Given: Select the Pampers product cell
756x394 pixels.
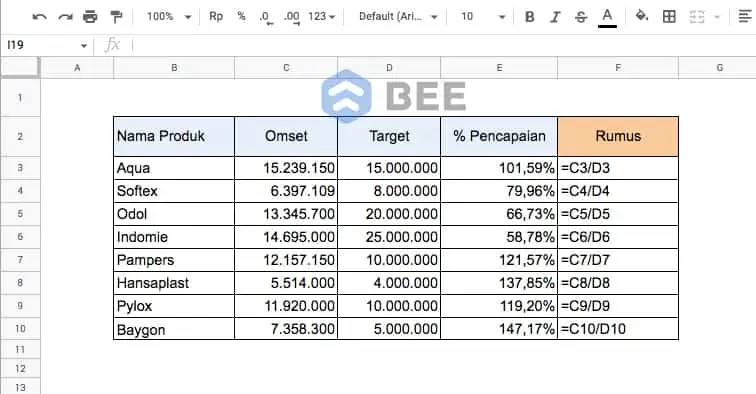Looking at the screenshot, I should (174, 260).
